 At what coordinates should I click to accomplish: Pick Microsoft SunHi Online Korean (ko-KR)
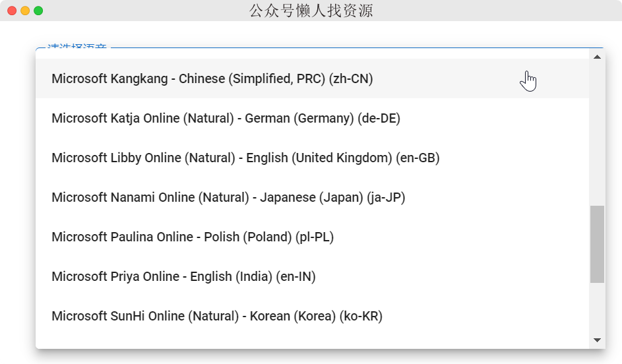[312, 317]
